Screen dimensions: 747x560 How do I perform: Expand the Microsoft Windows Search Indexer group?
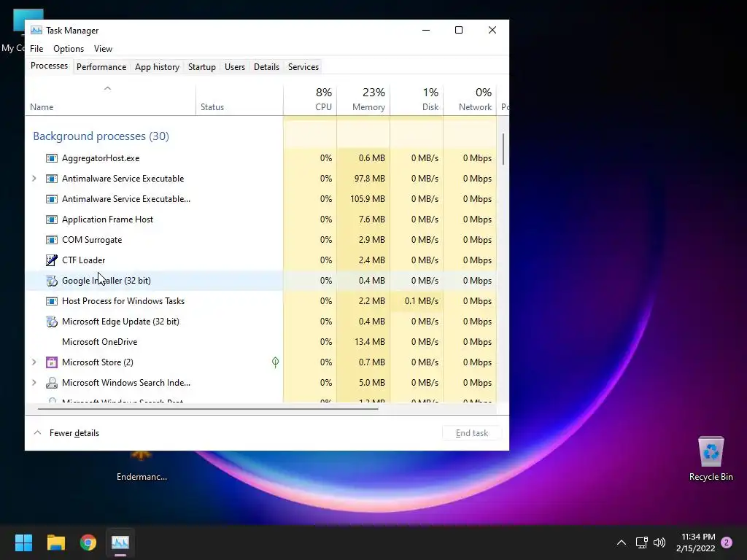34,383
